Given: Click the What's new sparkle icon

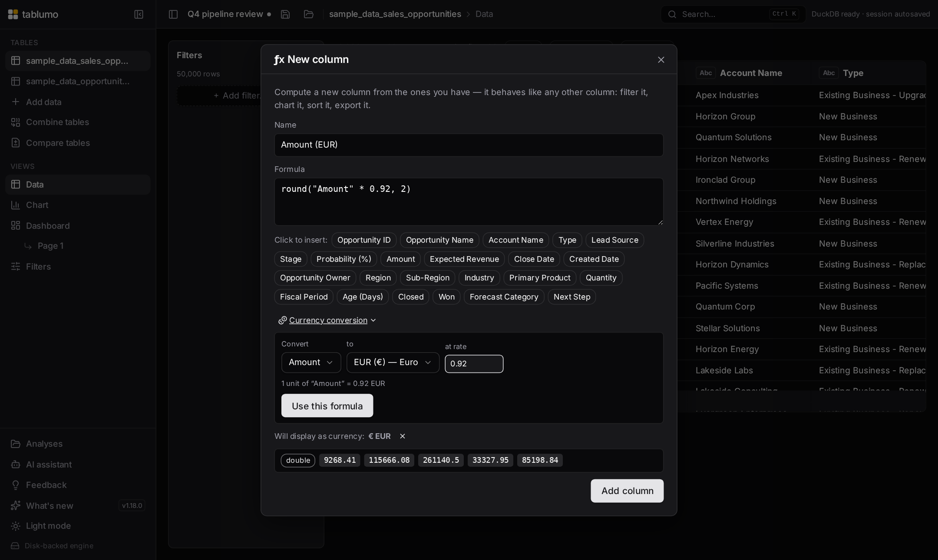Looking at the screenshot, I should (x=16, y=505).
